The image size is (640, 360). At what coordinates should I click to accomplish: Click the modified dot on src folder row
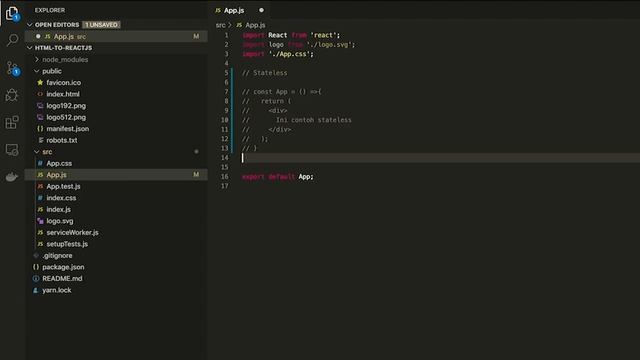coord(196,151)
